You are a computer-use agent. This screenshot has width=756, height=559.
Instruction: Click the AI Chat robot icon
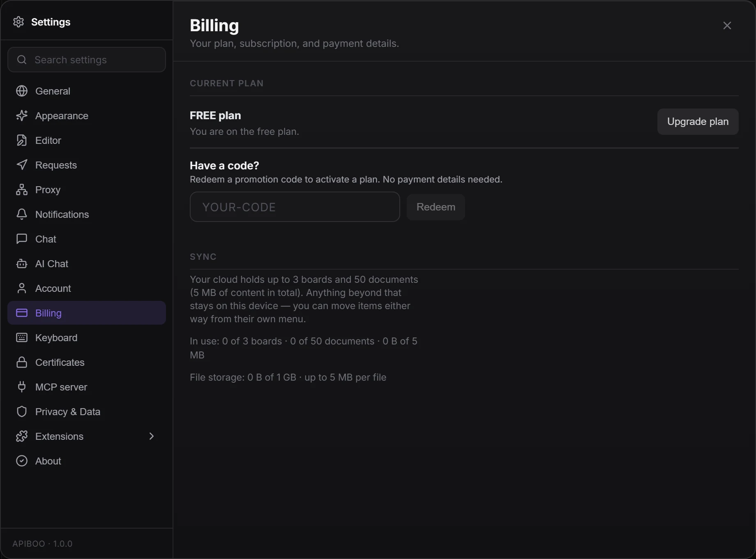pyautogui.click(x=22, y=263)
